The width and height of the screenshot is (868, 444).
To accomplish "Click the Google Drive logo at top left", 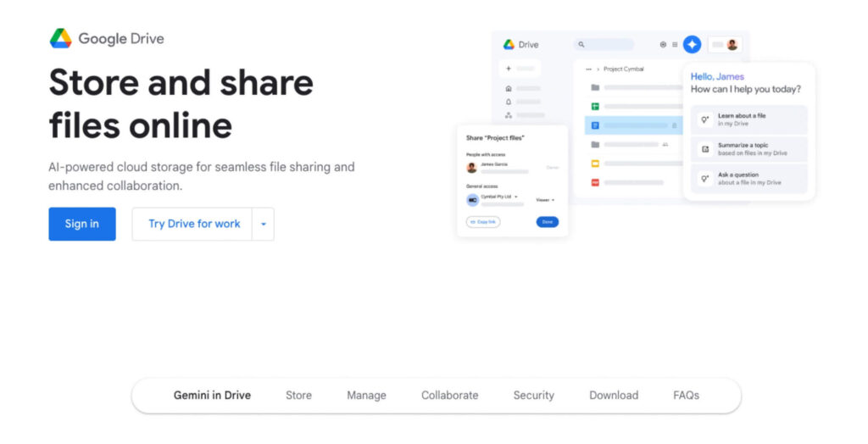I will pyautogui.click(x=107, y=39).
